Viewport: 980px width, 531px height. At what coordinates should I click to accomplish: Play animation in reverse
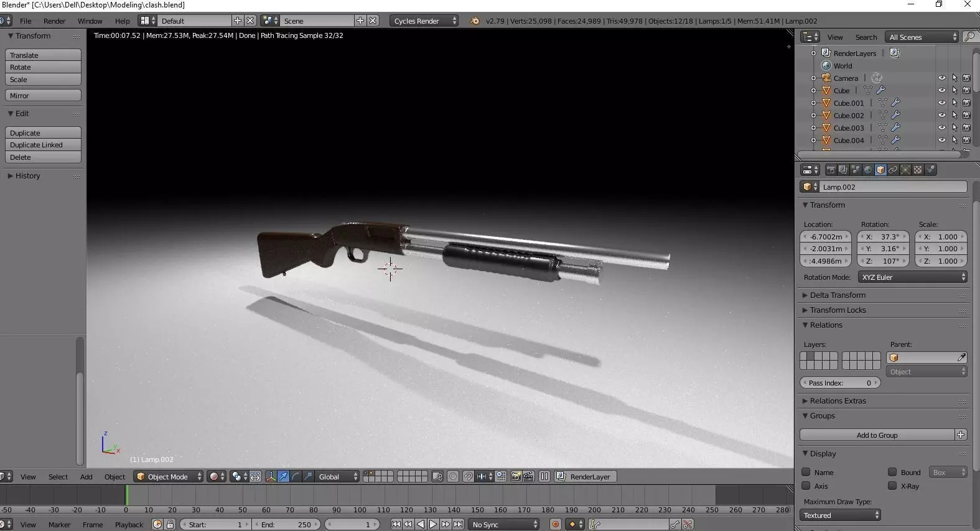click(x=421, y=524)
